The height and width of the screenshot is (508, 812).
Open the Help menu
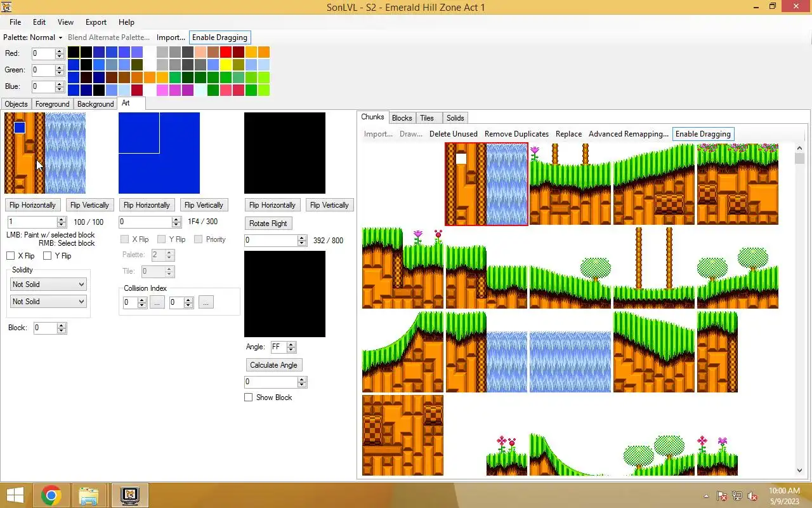(x=126, y=22)
